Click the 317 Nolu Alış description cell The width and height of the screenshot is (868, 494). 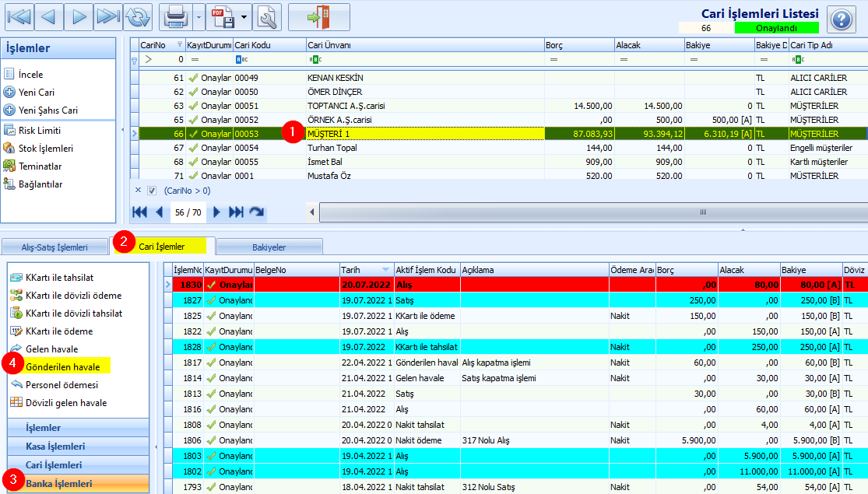pos(534,440)
